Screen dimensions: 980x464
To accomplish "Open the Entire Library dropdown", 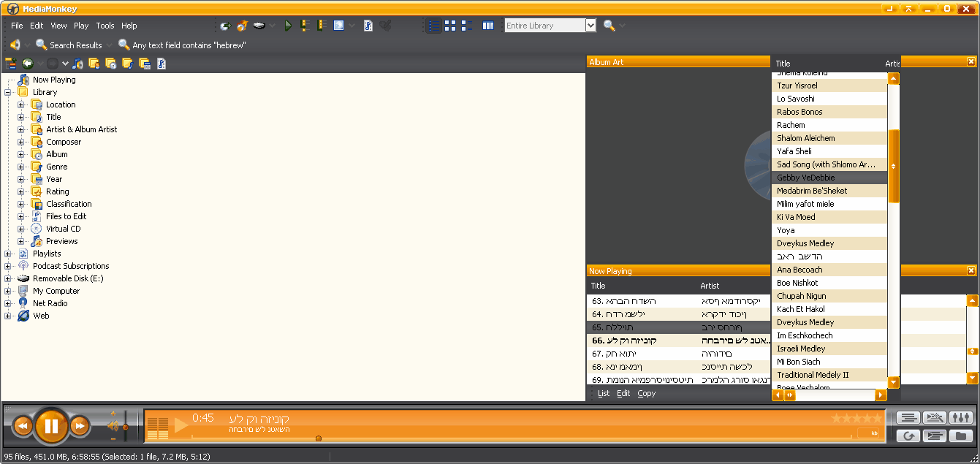I will tap(590, 26).
